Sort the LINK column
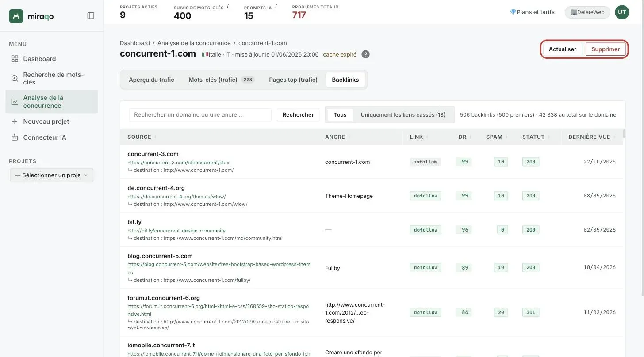 click(x=419, y=137)
